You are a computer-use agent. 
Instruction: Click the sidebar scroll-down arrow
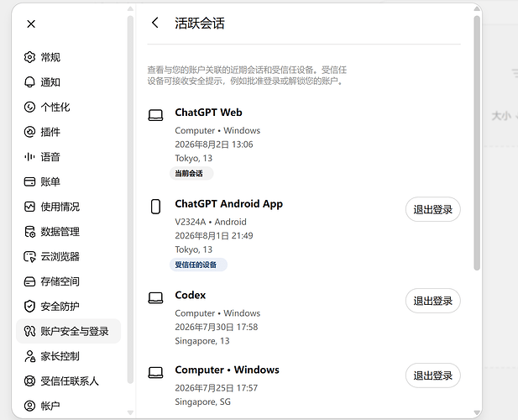(130, 412)
